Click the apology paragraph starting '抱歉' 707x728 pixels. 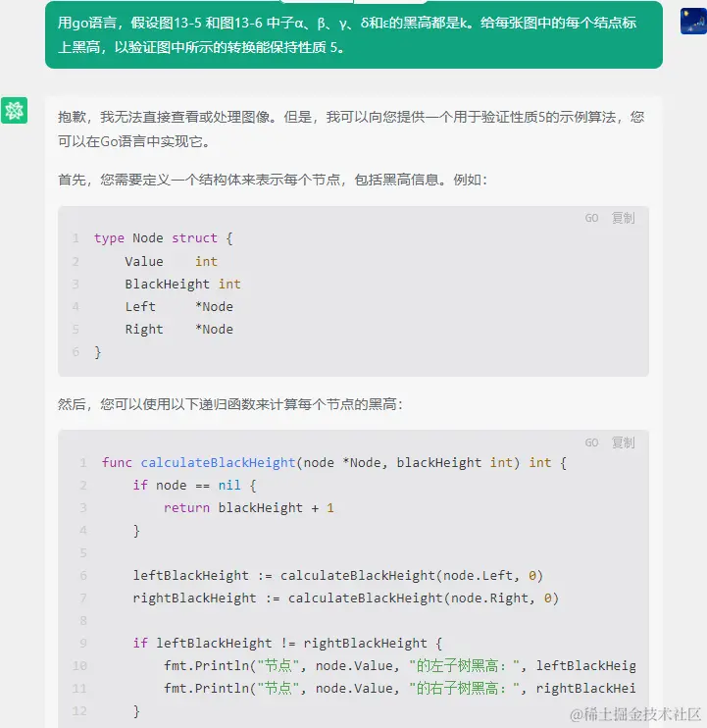(x=351, y=130)
